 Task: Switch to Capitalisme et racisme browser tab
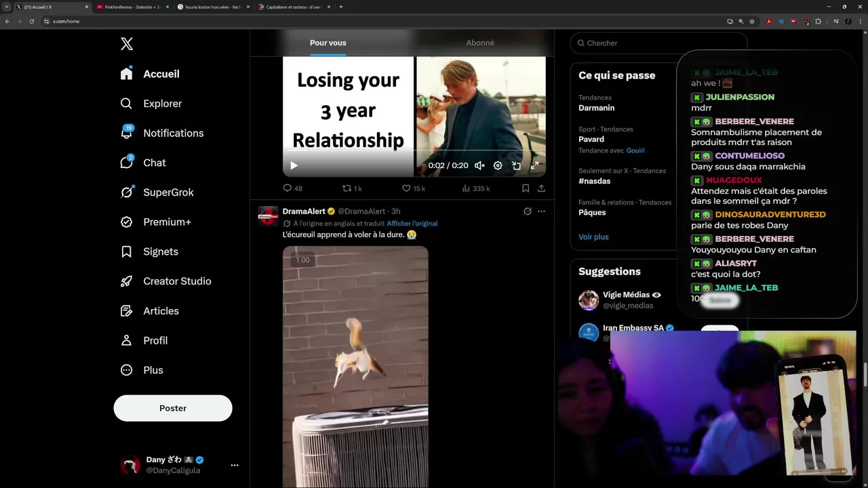click(294, 7)
